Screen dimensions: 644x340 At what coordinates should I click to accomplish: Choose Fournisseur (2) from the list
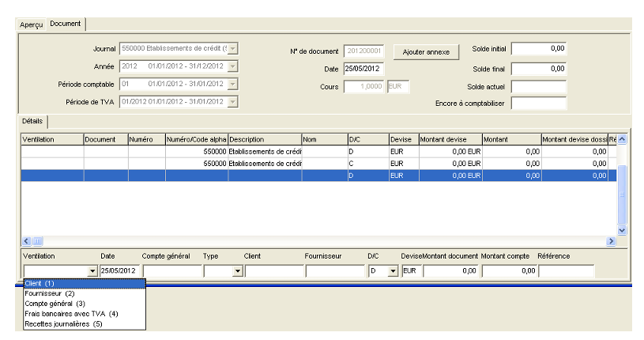(85, 293)
